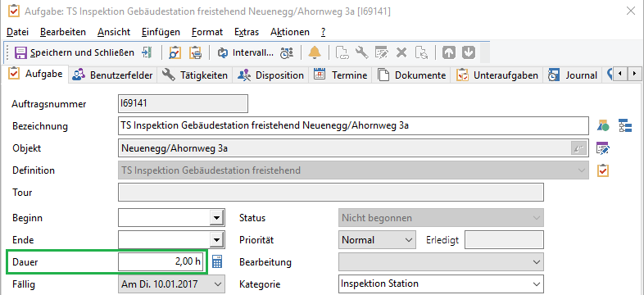Click the edit object icon beside Objekt

pos(603,148)
